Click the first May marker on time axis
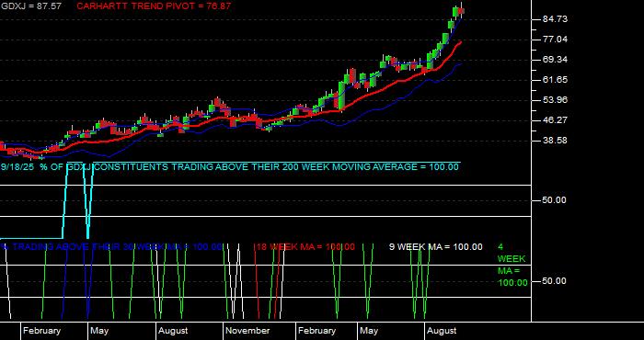The width and height of the screenshot is (644, 340). tap(99, 331)
